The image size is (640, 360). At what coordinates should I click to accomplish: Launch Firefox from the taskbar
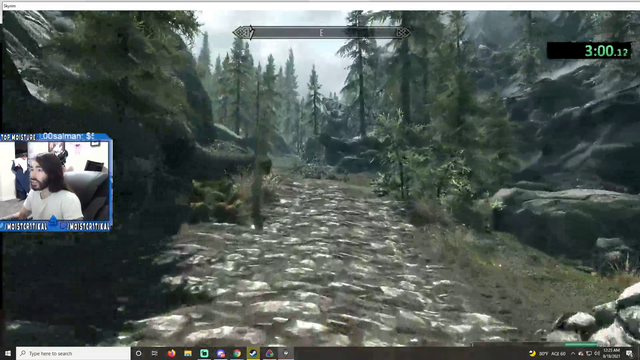[171, 353]
